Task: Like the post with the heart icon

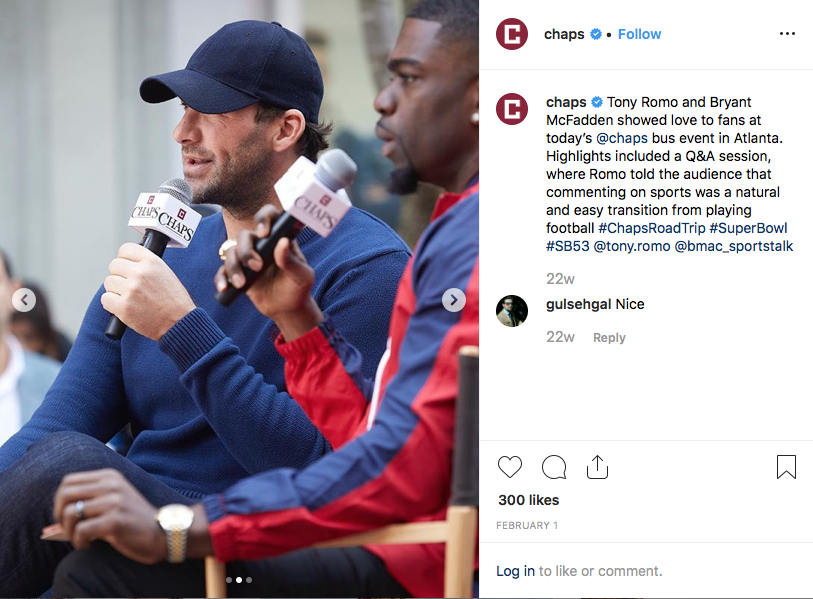Action: coord(510,467)
